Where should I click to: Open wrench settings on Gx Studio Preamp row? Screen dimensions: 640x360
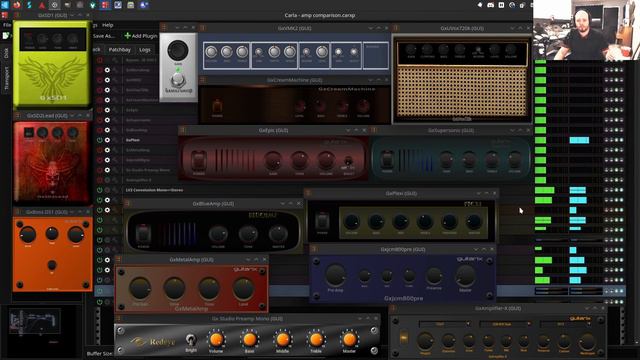coord(116,170)
